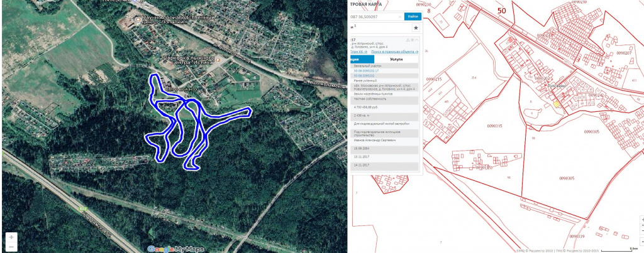This screenshot has height=253, width=644.
Task: Click the map marker at the research center
Action: point(138,21)
